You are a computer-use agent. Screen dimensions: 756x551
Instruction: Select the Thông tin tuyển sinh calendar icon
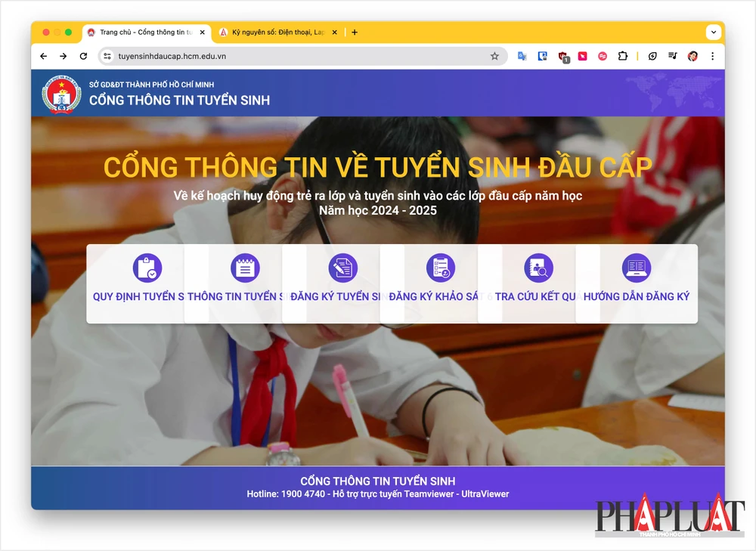pos(245,267)
